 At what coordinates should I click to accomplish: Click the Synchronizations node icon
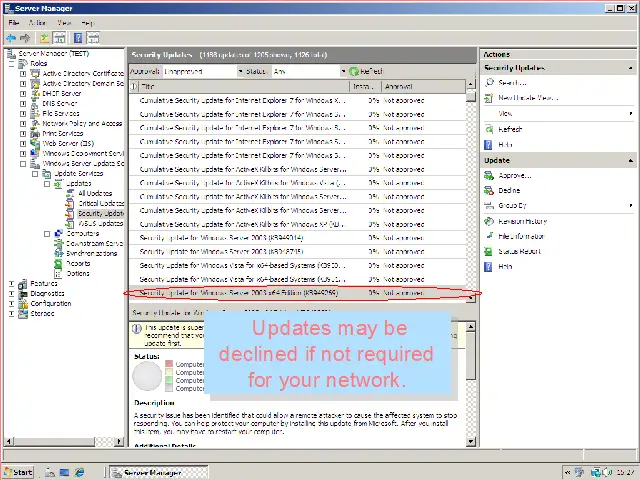[x=59, y=253]
